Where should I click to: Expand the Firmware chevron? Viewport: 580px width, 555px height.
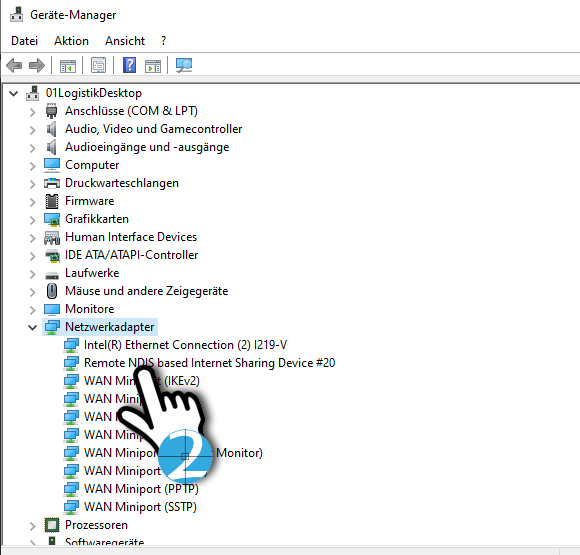tap(33, 201)
